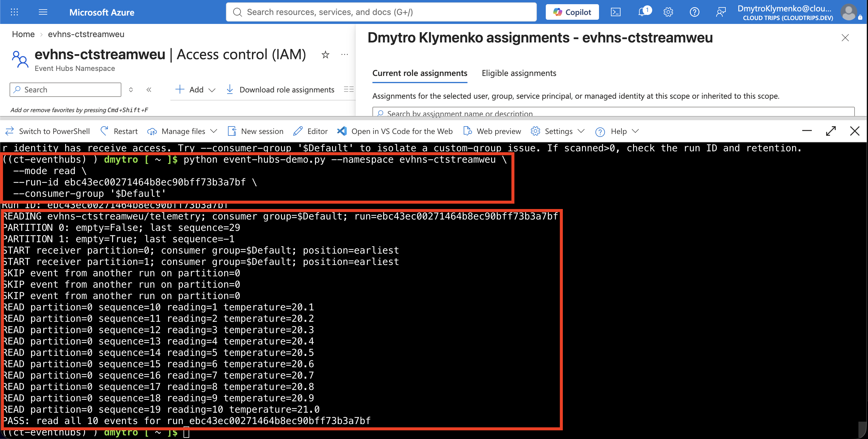
Task: Minimize the Cloud Shell pane
Action: click(x=807, y=131)
